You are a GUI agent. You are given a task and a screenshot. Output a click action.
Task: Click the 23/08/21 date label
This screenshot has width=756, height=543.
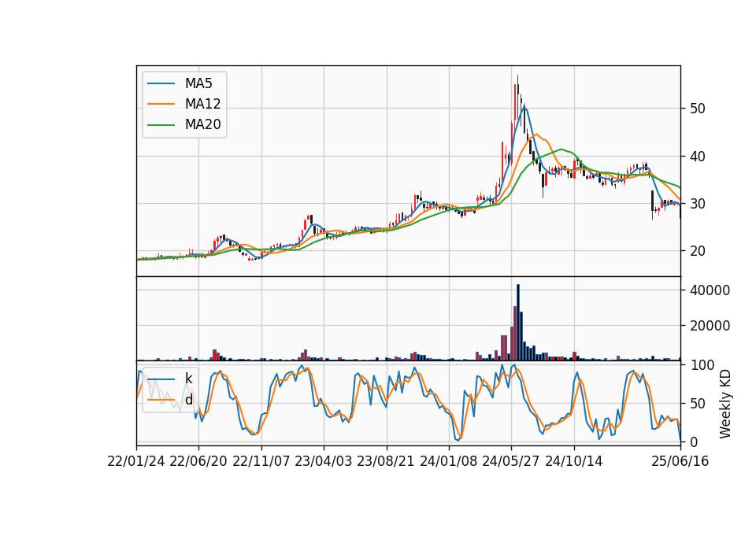point(386,461)
